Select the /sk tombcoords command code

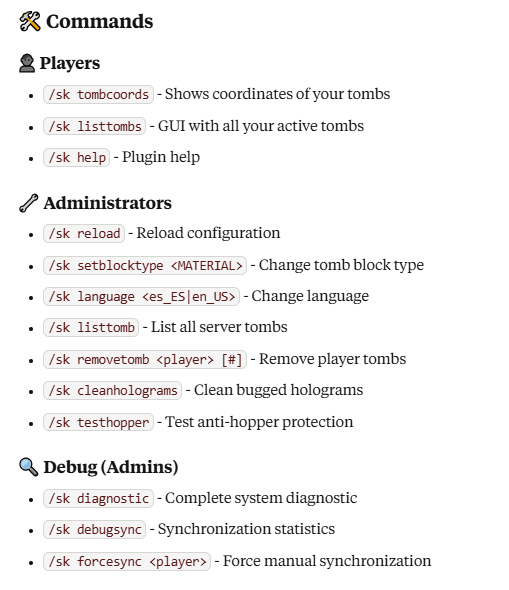[x=98, y=94]
